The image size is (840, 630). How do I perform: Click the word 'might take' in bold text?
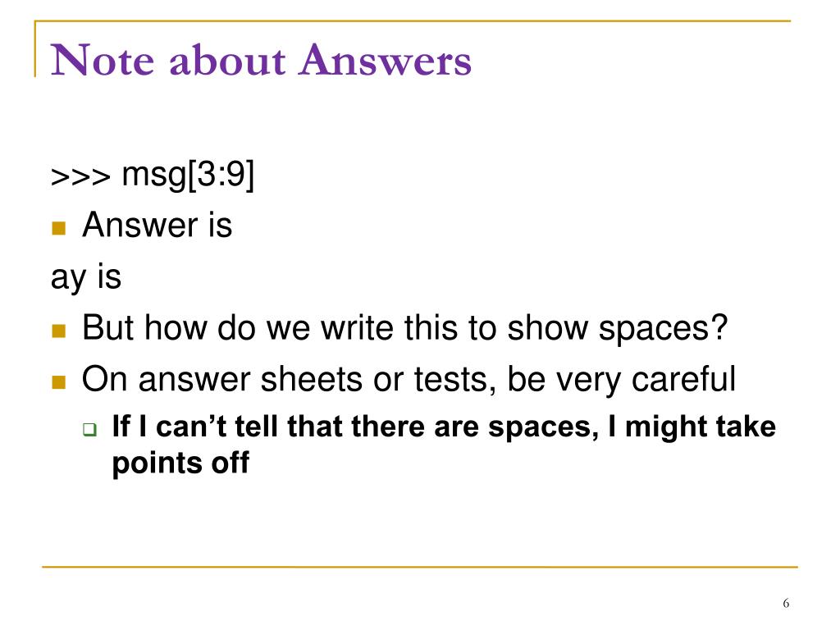coord(701,428)
